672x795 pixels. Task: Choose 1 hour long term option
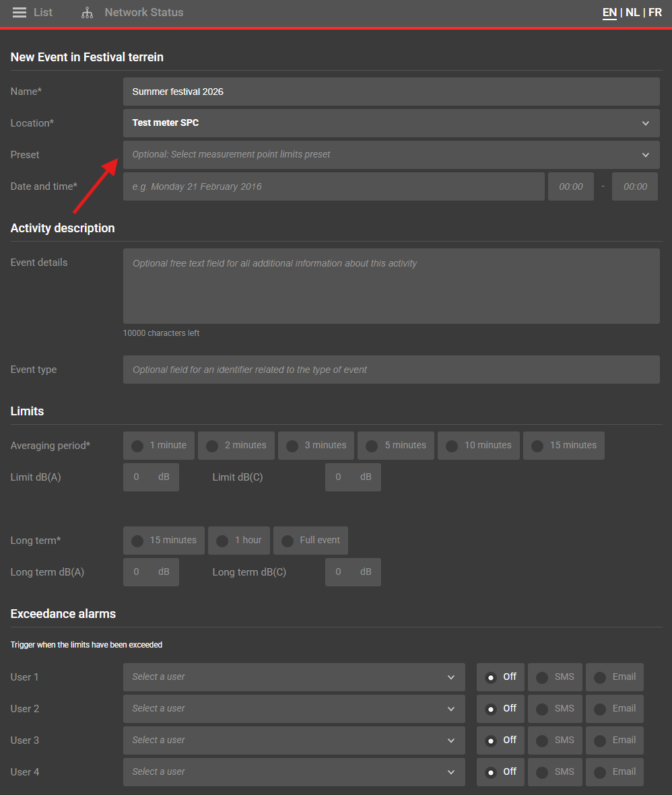click(239, 541)
